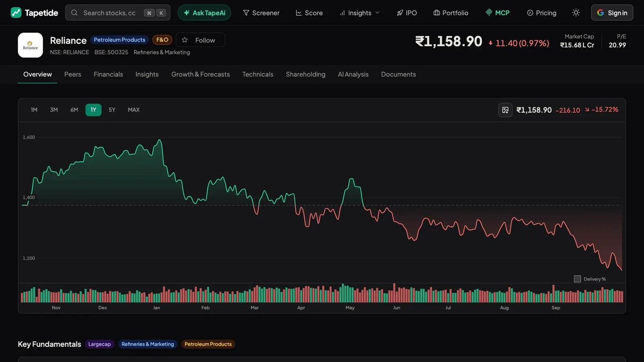Select the 1Y chart range
The height and width of the screenshot is (362, 644).
(93, 110)
